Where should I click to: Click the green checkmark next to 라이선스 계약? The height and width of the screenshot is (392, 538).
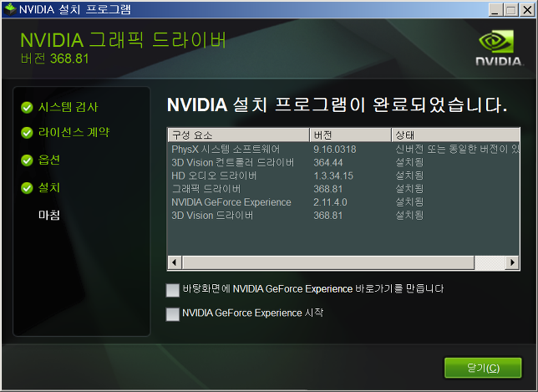point(27,133)
